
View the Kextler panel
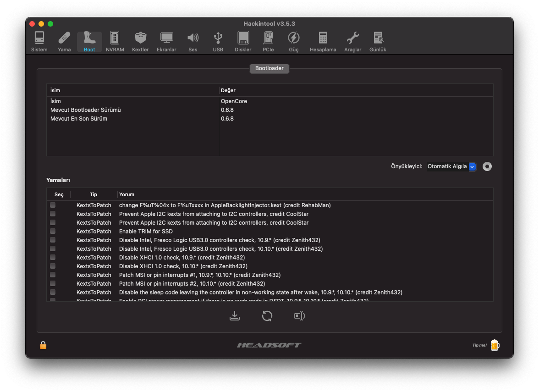pyautogui.click(x=140, y=41)
